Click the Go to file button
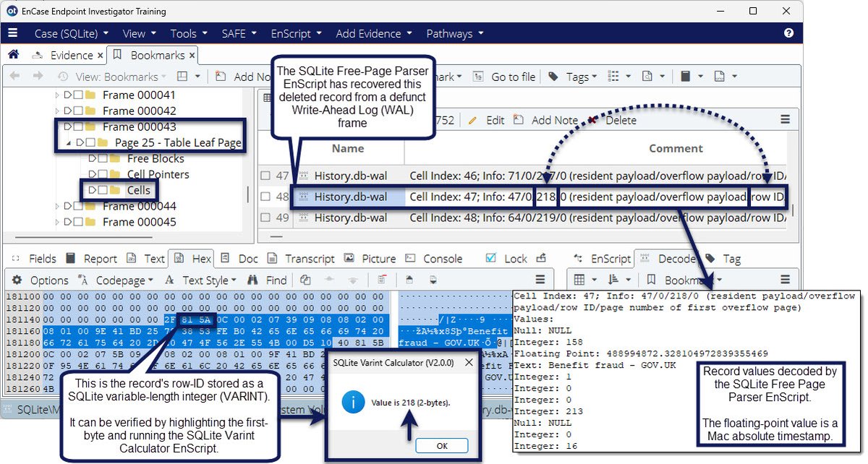 click(x=504, y=76)
